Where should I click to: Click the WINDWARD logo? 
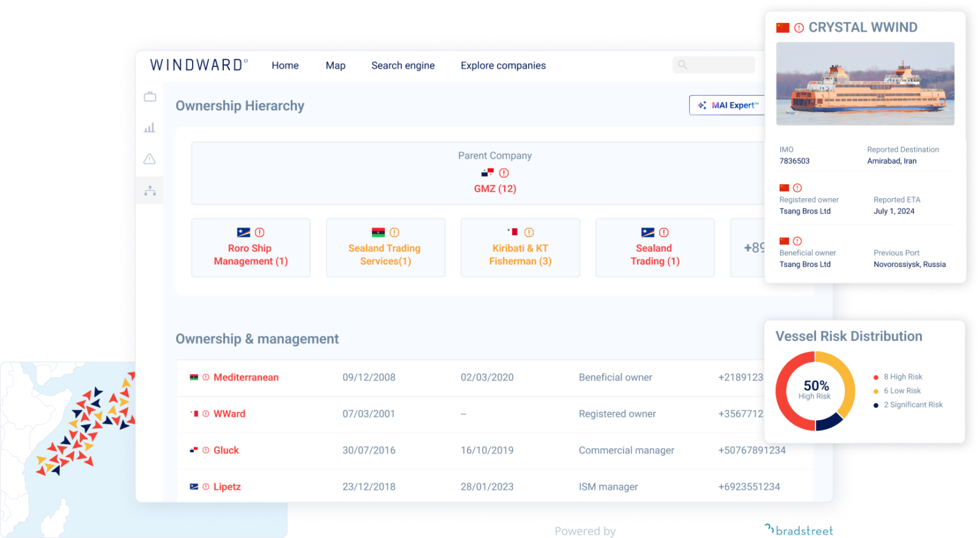[198, 65]
